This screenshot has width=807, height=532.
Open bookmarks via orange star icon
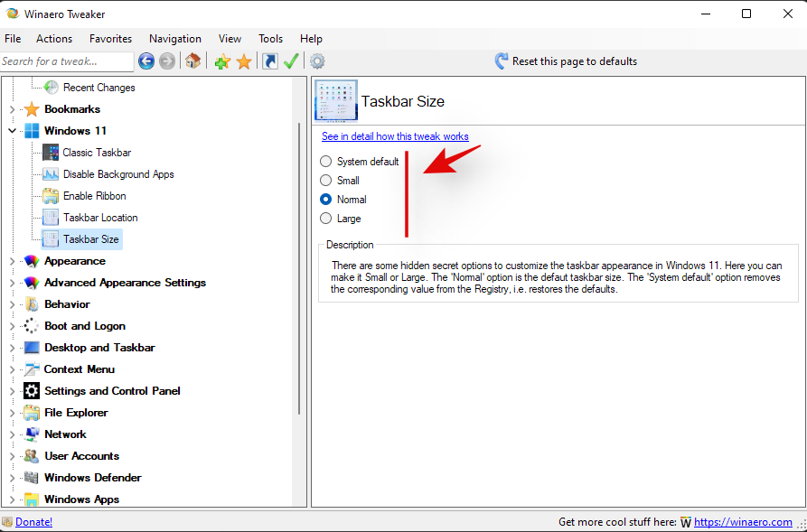tap(244, 61)
